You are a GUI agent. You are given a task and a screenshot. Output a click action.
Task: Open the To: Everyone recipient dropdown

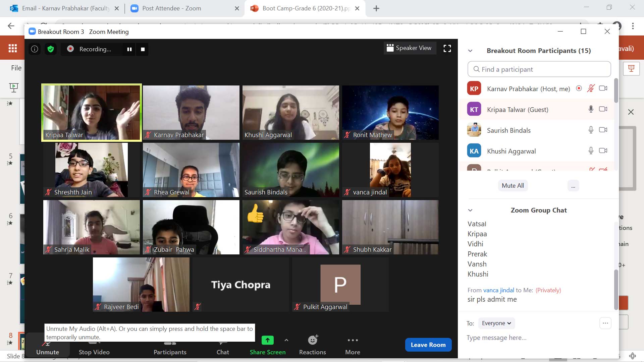point(496,323)
